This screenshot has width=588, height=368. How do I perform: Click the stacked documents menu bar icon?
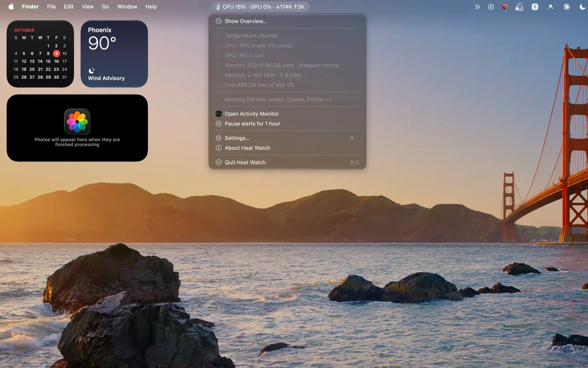(520, 7)
